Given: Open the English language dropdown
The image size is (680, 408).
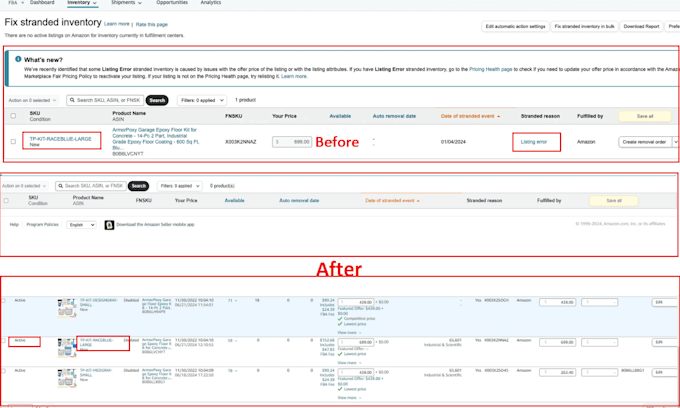Looking at the screenshot, I should pos(81,225).
